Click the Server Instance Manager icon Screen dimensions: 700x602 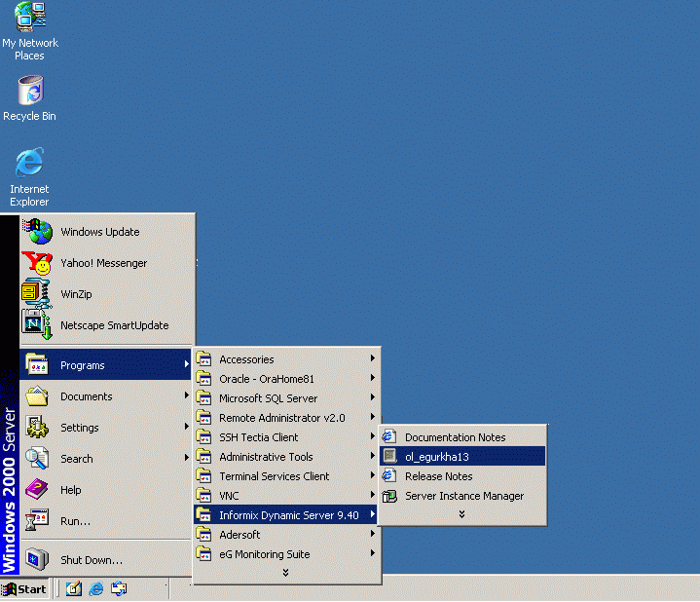pos(389,495)
